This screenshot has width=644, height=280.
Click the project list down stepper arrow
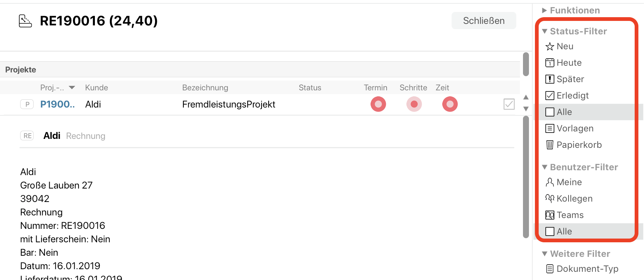pos(526,109)
